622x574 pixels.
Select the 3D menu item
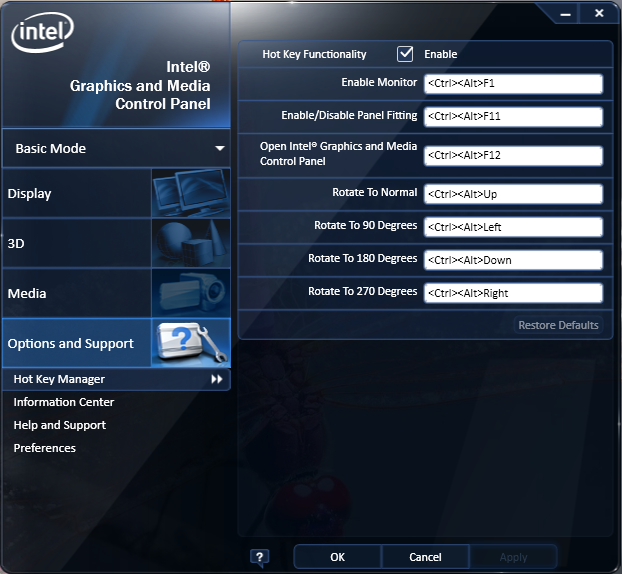pos(77,243)
